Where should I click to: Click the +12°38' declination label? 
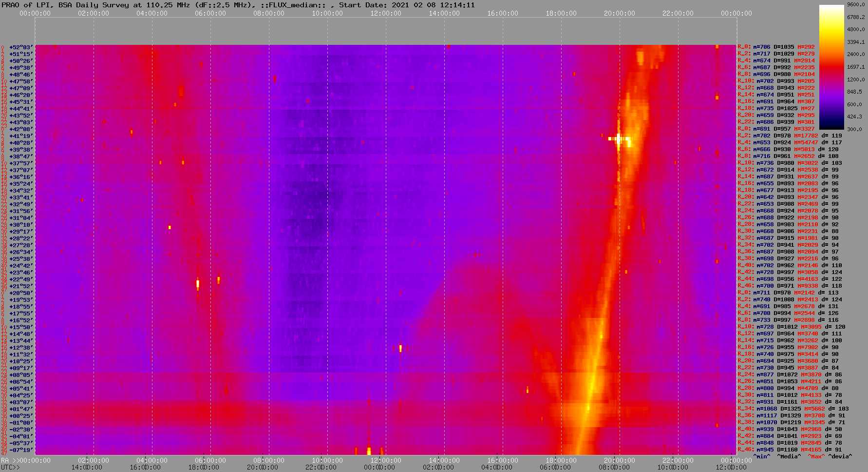pyautogui.click(x=20, y=348)
